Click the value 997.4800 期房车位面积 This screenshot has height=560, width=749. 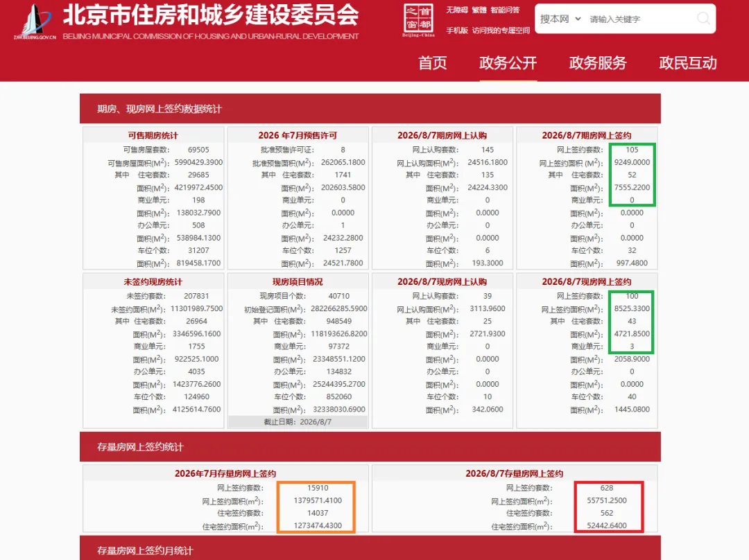[632, 263]
